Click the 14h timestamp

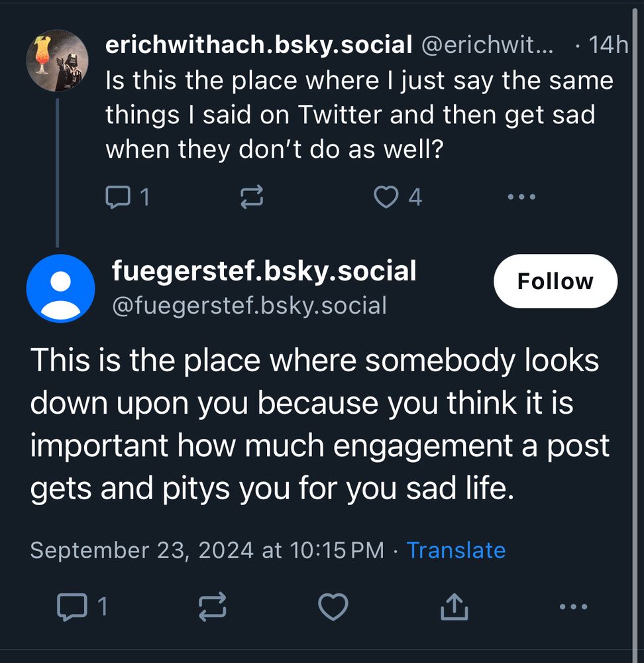point(608,45)
